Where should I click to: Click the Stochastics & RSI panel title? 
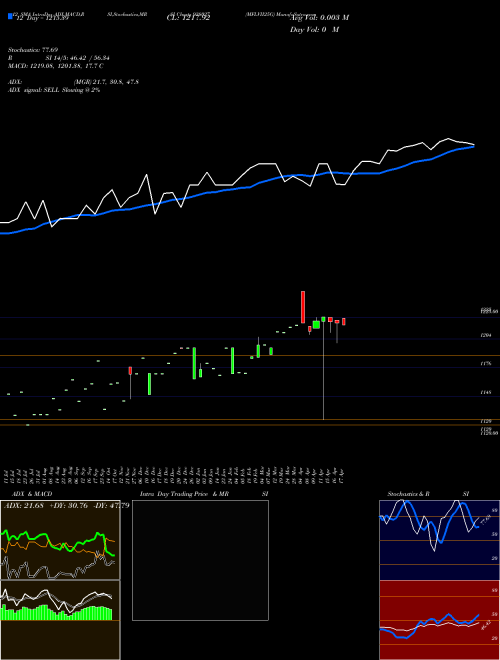[x=428, y=494]
